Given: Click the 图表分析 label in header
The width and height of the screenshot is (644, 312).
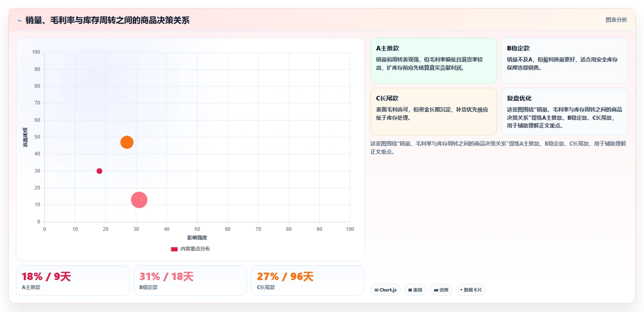Looking at the screenshot, I should pyautogui.click(x=616, y=20).
